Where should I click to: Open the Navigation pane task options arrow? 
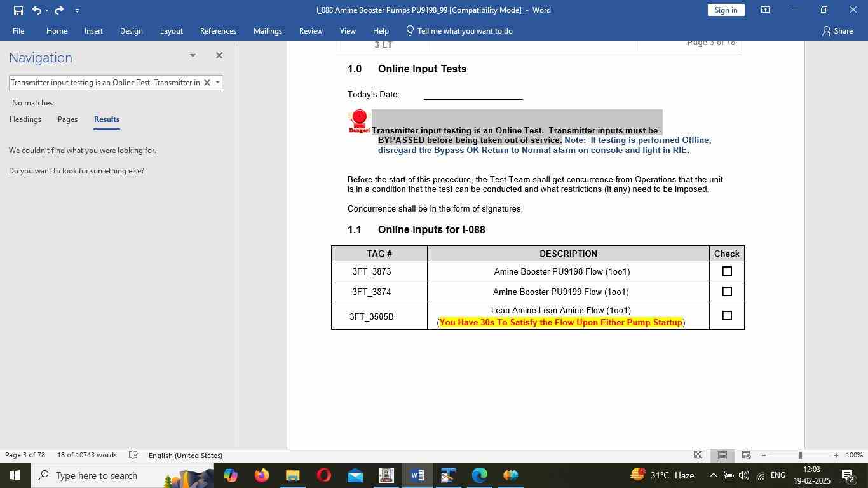point(193,56)
